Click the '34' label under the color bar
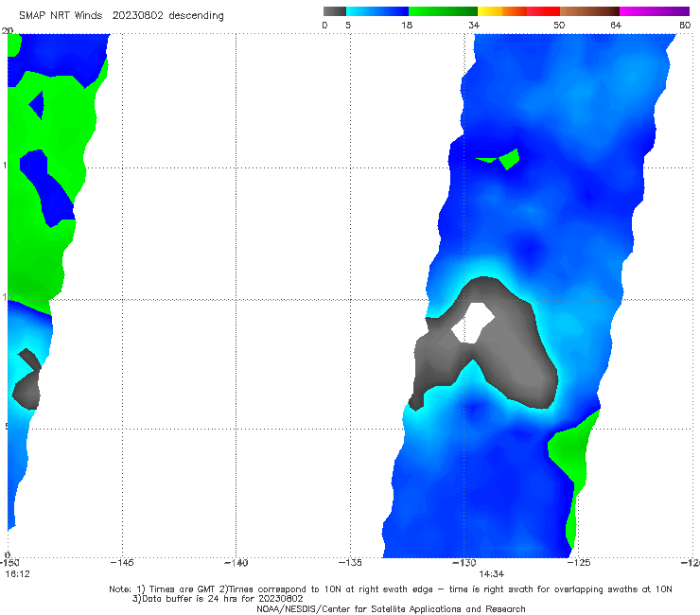 pyautogui.click(x=474, y=26)
